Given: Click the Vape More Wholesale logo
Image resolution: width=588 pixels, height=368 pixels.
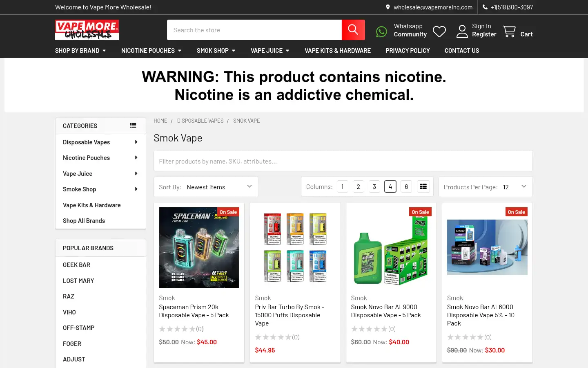Looking at the screenshot, I should click(87, 30).
